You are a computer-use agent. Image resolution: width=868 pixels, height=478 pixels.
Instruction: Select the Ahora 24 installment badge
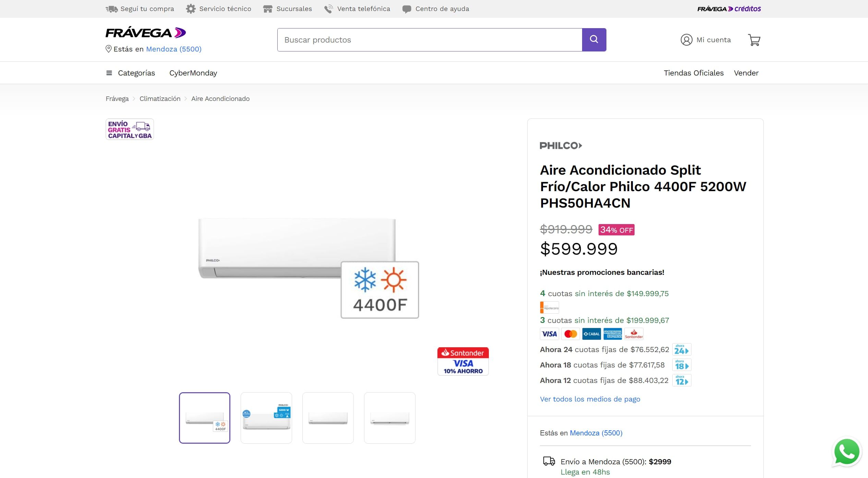click(682, 349)
